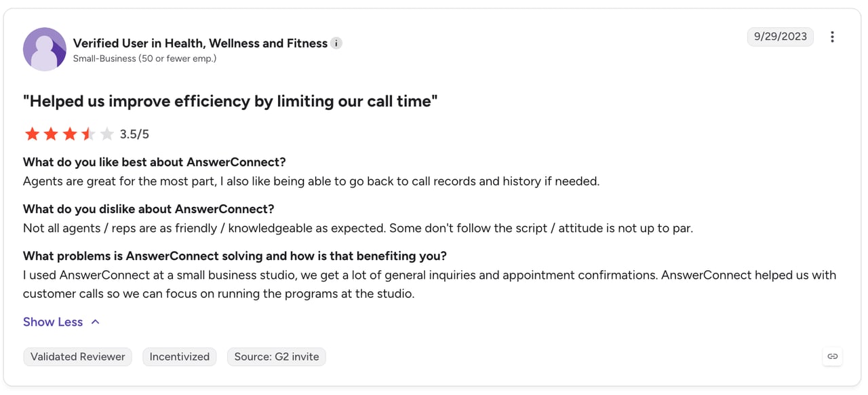Click the purple user avatar
868x395 pixels.
45,50
